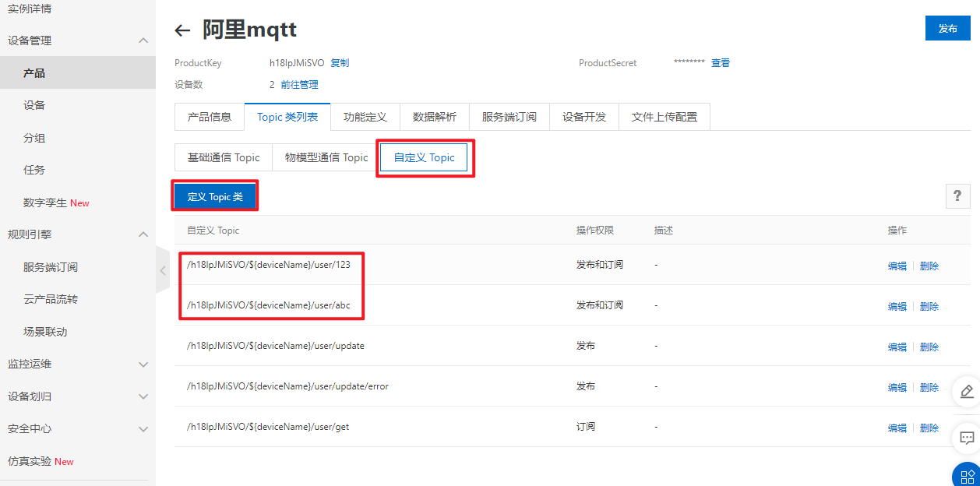Viewport: 980px width, 486px height.
Task: Open the help question mark icon
Action: 958,196
